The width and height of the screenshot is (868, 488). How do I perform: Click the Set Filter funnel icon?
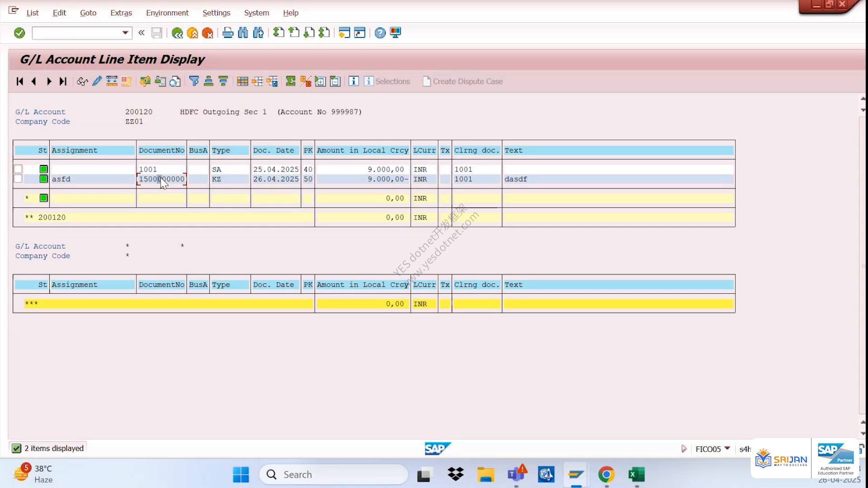(x=194, y=81)
